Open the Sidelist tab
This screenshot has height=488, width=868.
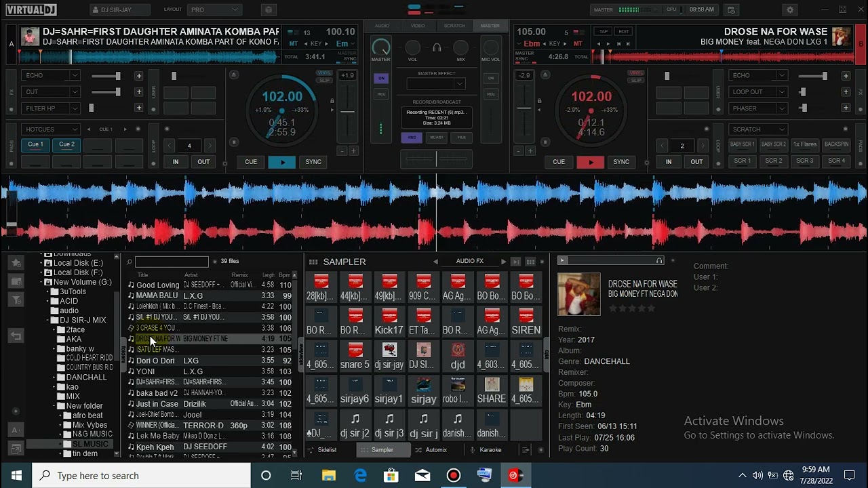click(x=327, y=450)
